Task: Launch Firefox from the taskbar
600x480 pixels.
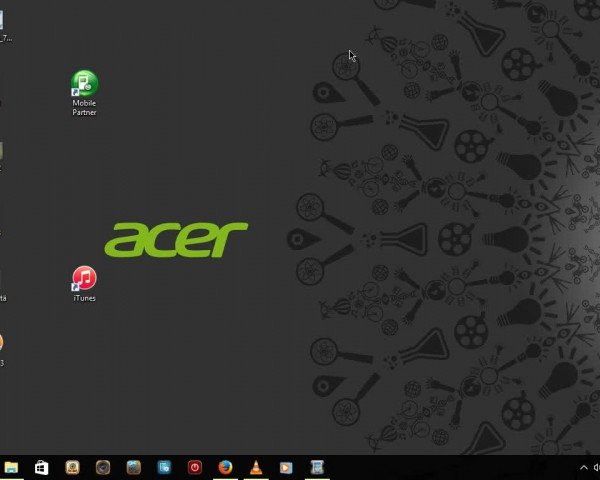Action: (225, 467)
